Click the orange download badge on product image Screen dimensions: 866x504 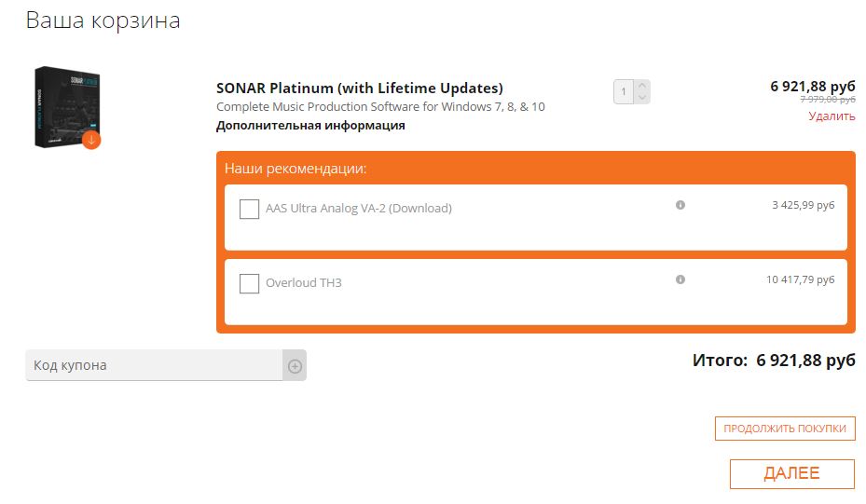click(x=91, y=141)
